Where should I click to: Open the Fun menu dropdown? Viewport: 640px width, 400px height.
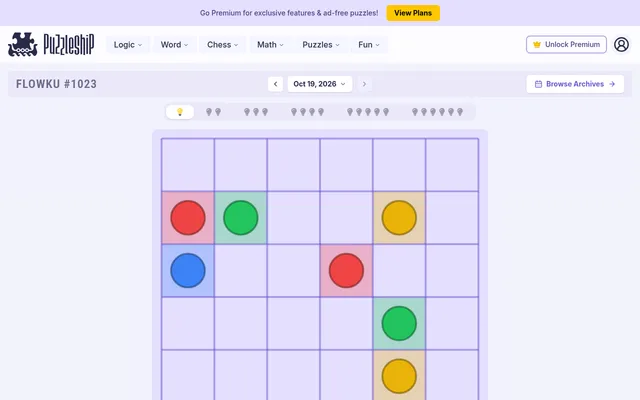click(369, 44)
